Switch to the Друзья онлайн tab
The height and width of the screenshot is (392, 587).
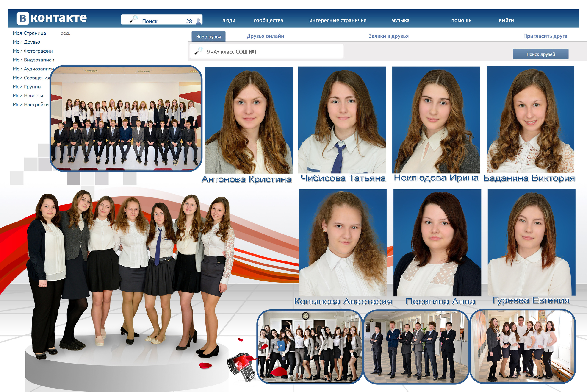tap(265, 36)
